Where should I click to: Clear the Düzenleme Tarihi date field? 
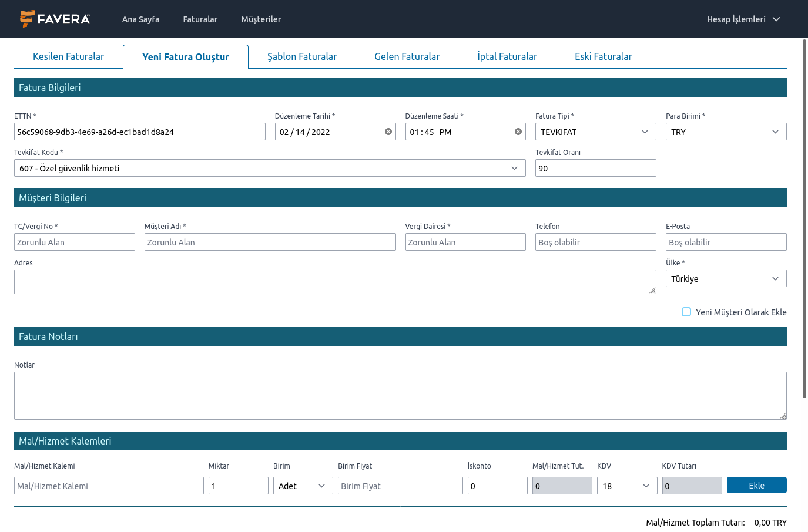[x=388, y=132]
